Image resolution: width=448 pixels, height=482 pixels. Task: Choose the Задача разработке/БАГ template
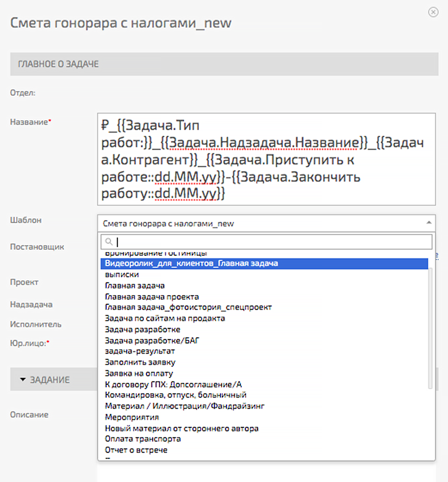click(155, 340)
